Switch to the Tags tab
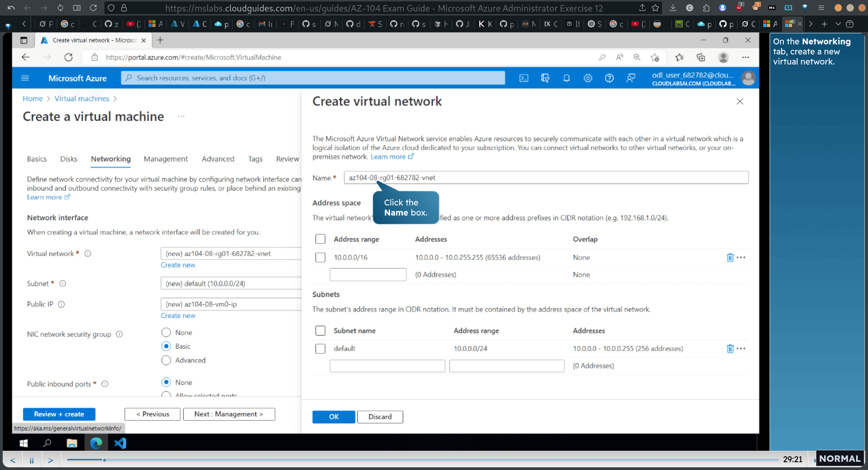Screen dimensions: 868x470 (255, 159)
